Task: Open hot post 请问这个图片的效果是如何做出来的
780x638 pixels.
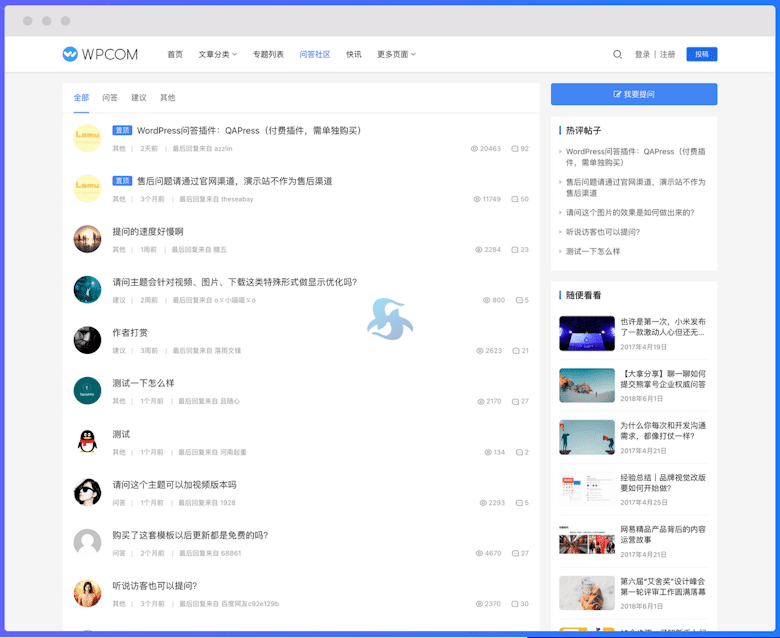Action: pos(630,212)
